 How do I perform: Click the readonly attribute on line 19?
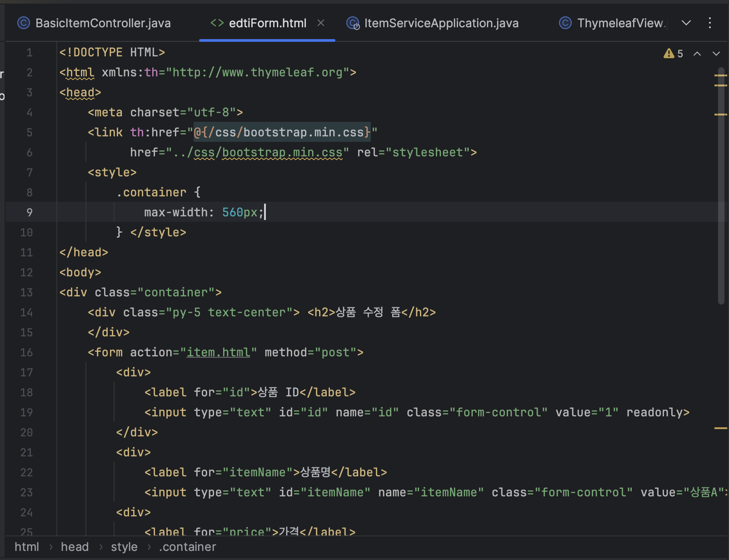pos(654,412)
